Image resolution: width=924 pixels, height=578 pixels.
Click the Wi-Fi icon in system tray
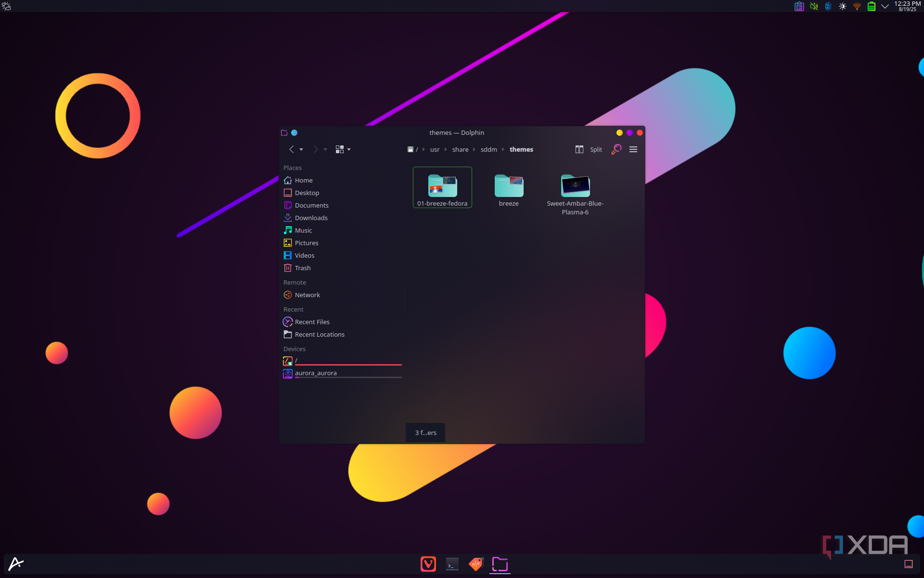point(857,6)
